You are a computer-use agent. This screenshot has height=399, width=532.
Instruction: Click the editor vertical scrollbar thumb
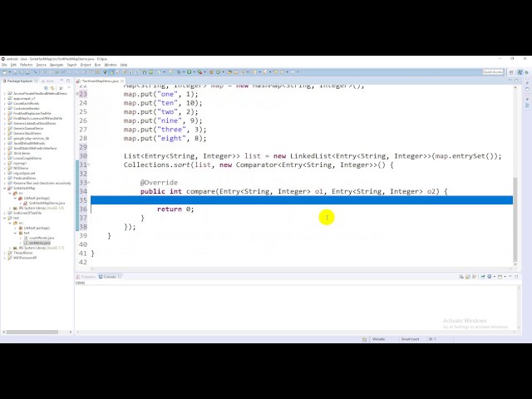pos(515,219)
